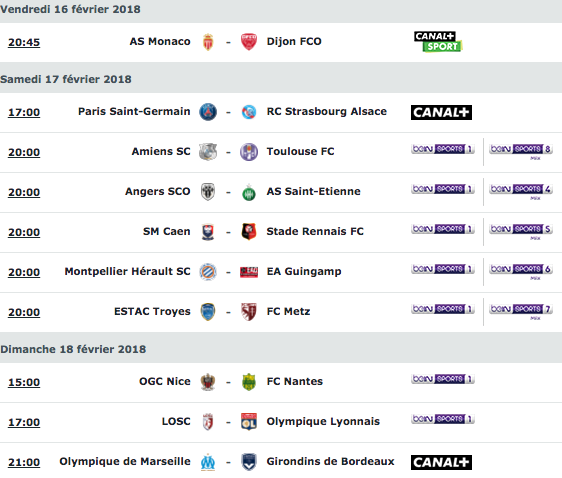Viewport: 562px width, 478px height.
Task: Open the 17:00 Paris Saint-Germain time link
Action: click(24, 113)
